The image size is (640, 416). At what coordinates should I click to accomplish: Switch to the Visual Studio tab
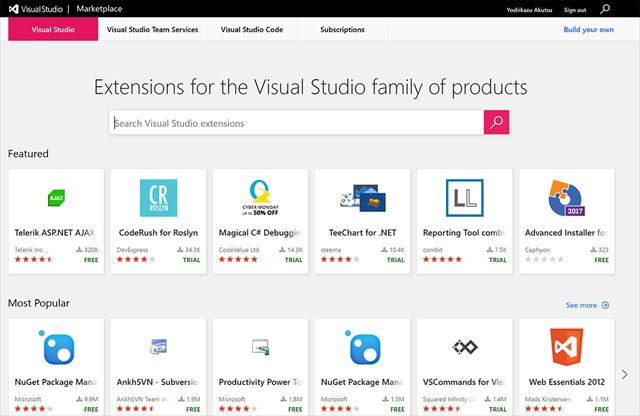[53, 29]
